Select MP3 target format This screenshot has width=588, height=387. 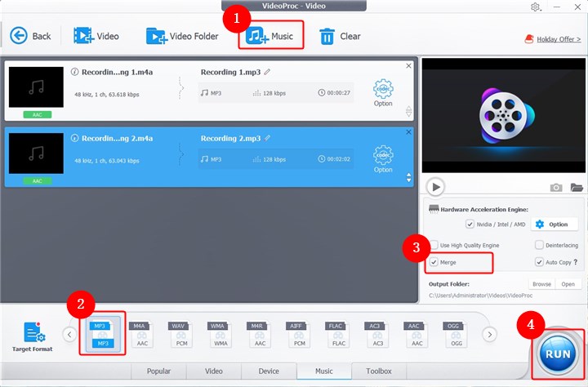point(103,334)
